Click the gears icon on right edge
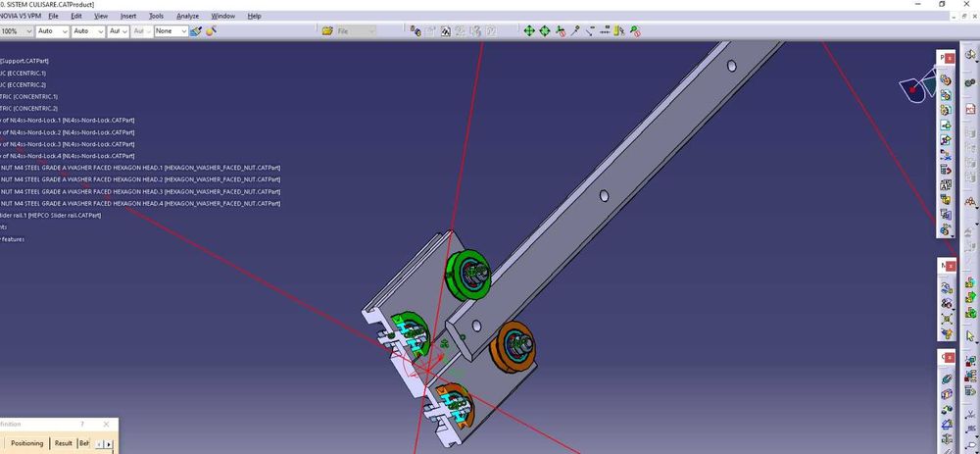Screen dimensions: 980x454 tap(969, 82)
